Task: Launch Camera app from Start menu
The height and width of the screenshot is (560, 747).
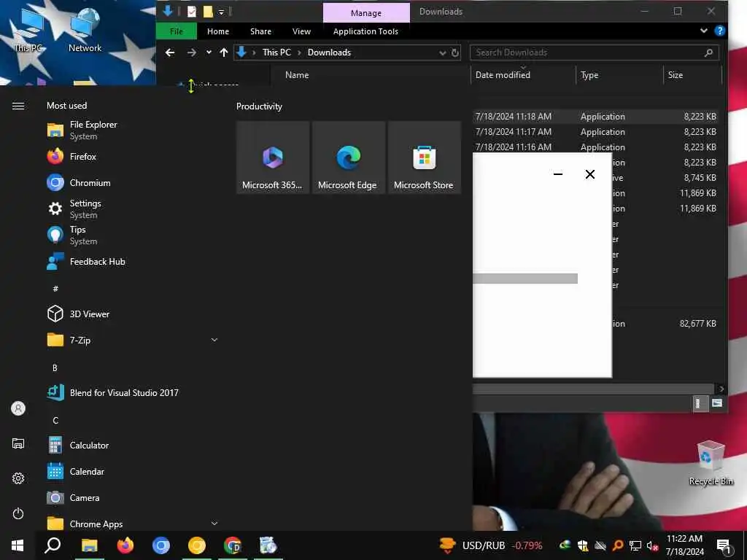Action: click(x=131, y=497)
